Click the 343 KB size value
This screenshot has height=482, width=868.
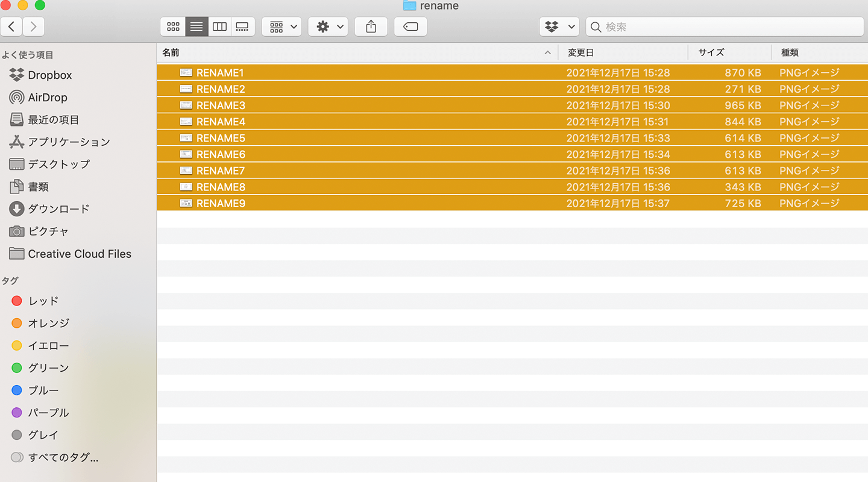coord(743,187)
